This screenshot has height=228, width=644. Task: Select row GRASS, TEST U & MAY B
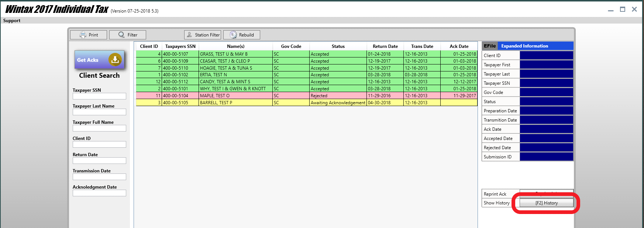click(x=307, y=54)
